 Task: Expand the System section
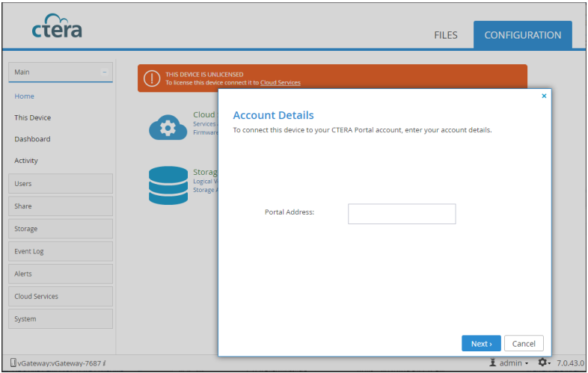click(x=61, y=318)
